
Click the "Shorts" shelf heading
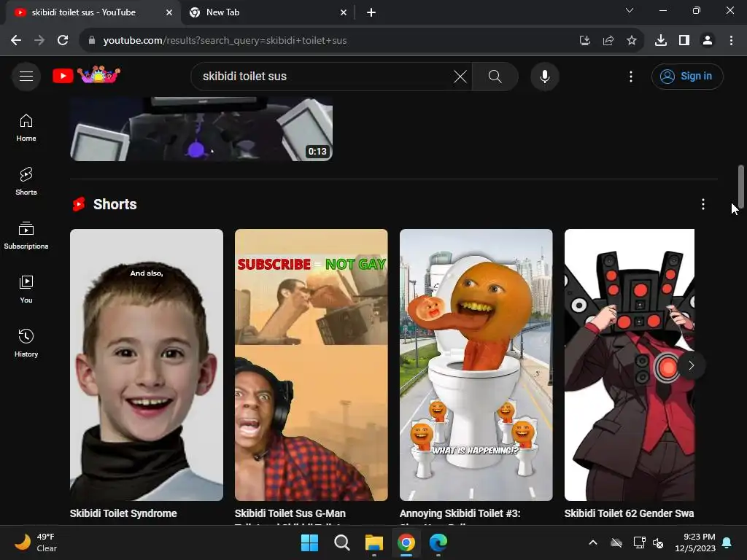tap(115, 204)
